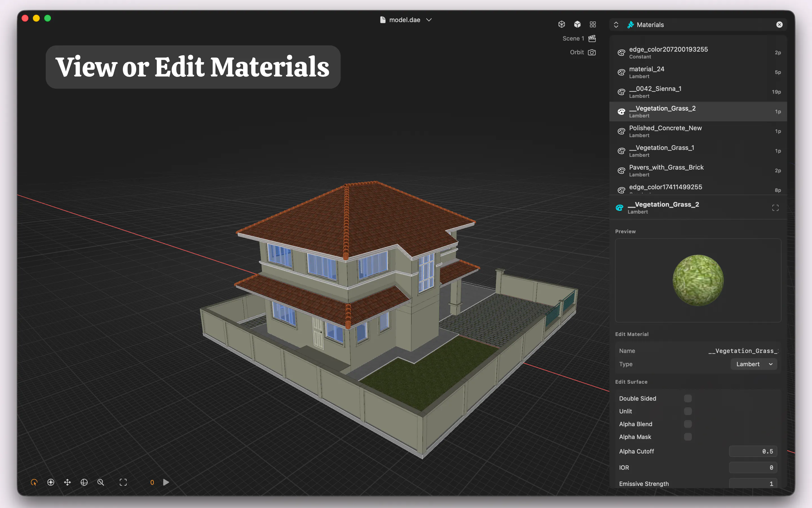
Task: Select the __Vegetation_Grass_1 material row
Action: tap(698, 151)
